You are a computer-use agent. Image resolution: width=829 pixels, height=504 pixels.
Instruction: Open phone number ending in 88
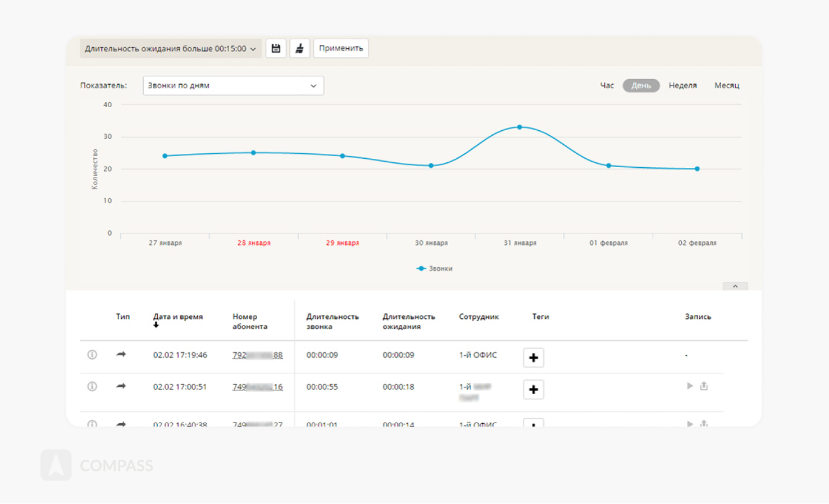pyautogui.click(x=257, y=355)
